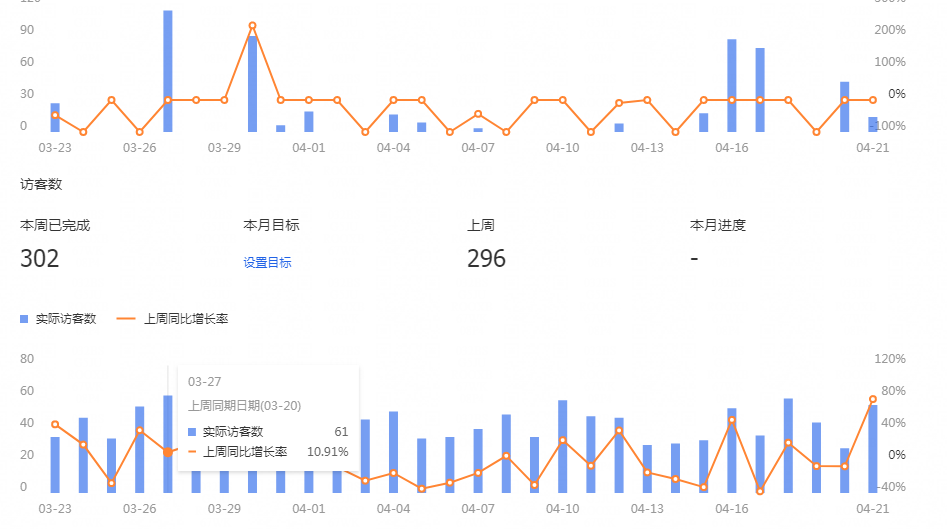The image size is (947, 529).
Task: Select the 04-07 date label on the visitor chart axis
Action: pos(478,509)
